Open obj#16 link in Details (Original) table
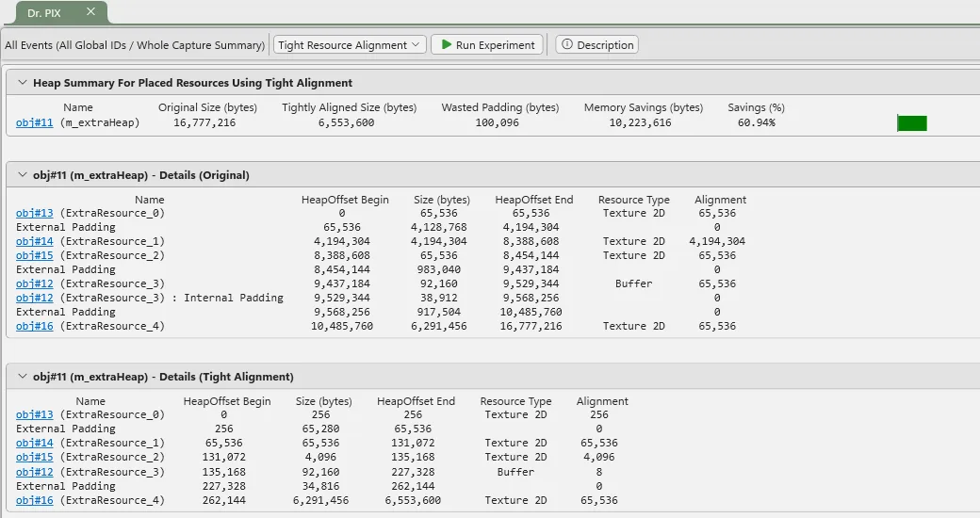The width and height of the screenshot is (980, 518). pyautogui.click(x=35, y=326)
